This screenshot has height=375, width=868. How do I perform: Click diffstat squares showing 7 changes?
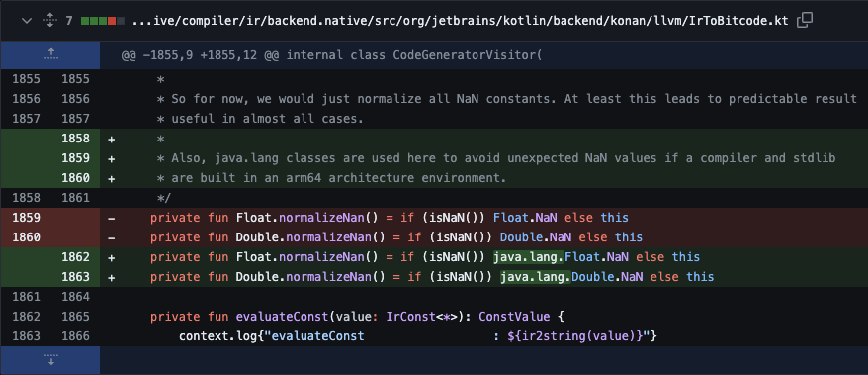coord(102,22)
